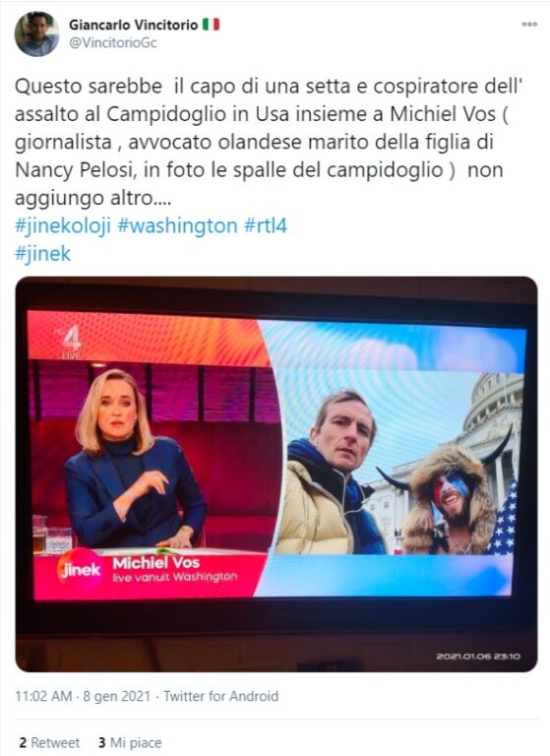Open the #jinekoloji hashtag
This screenshot has height=756, width=550.
tap(63, 225)
